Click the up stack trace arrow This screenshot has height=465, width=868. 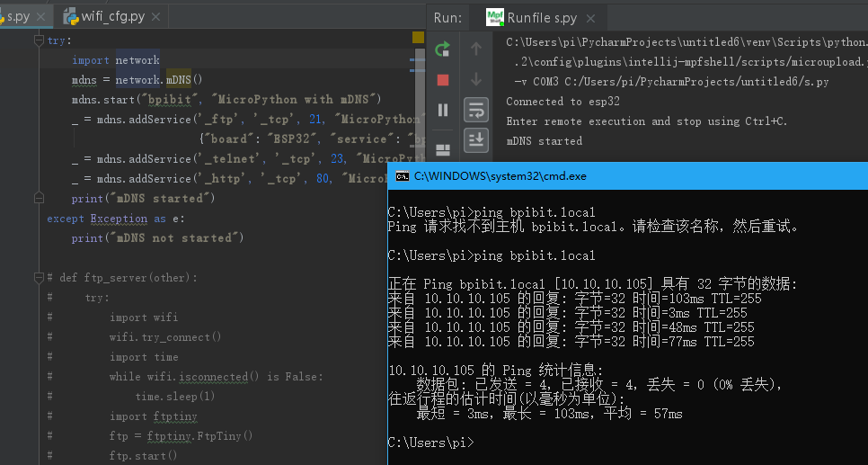click(476, 50)
